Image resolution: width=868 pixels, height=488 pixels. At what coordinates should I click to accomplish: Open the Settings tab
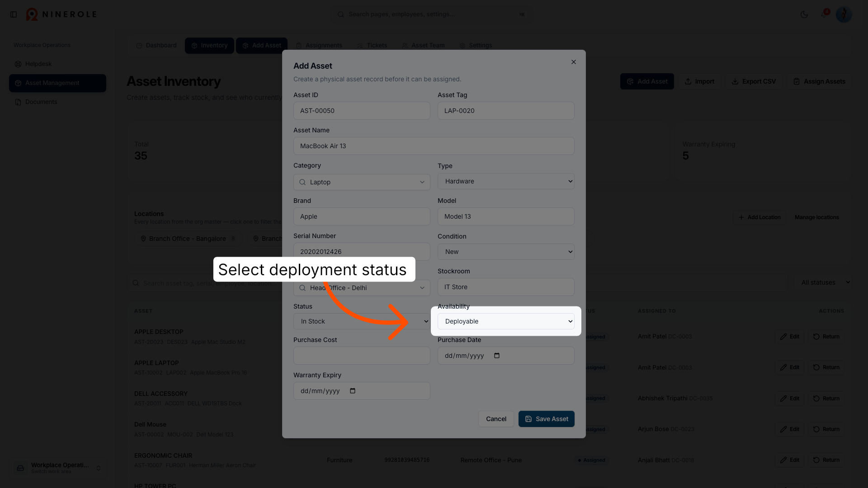(476, 46)
